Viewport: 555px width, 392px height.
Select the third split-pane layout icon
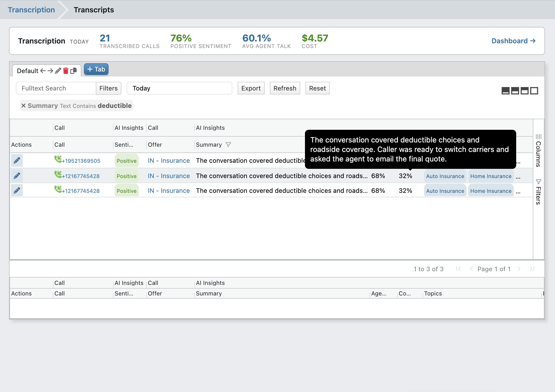[525, 91]
